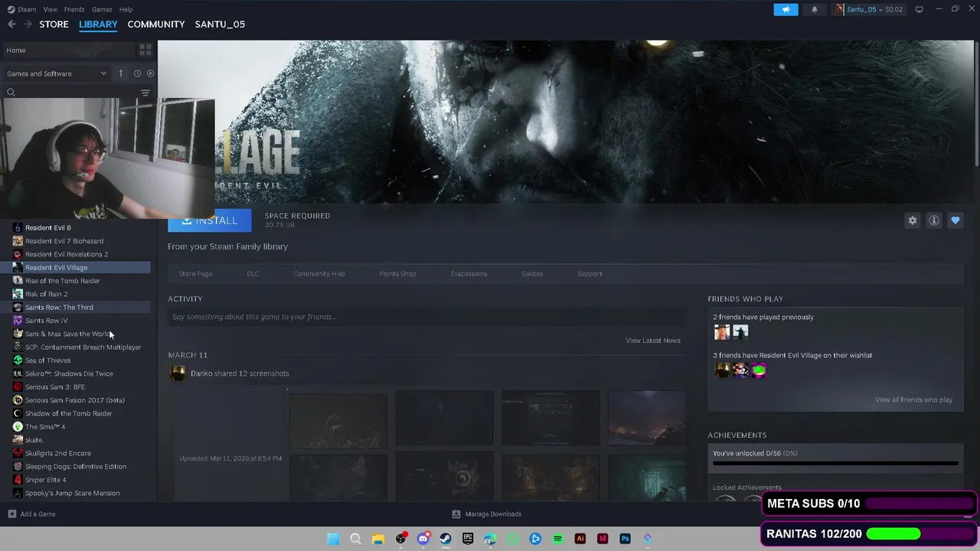The height and width of the screenshot is (551, 980).
Task: Go to the STORE tab
Action: point(54,24)
